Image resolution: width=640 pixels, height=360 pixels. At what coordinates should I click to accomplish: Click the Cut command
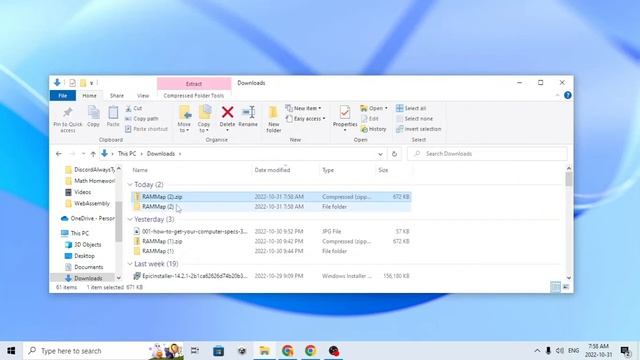coord(133,108)
